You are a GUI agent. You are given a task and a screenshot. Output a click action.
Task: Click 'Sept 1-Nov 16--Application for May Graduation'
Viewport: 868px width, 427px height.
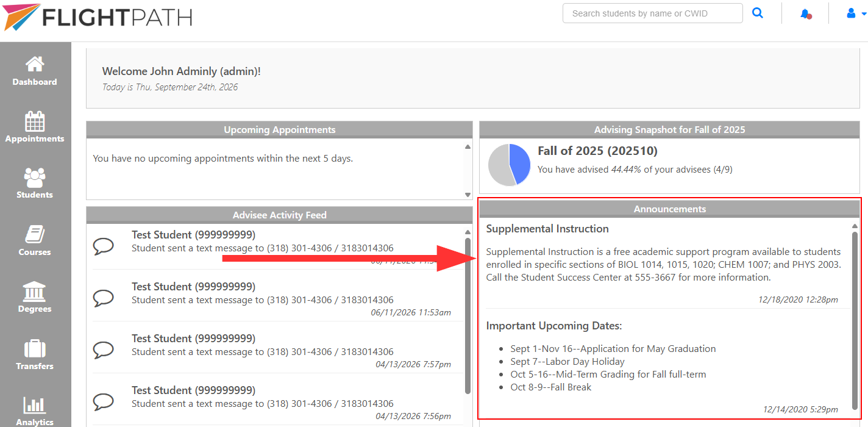pos(613,349)
